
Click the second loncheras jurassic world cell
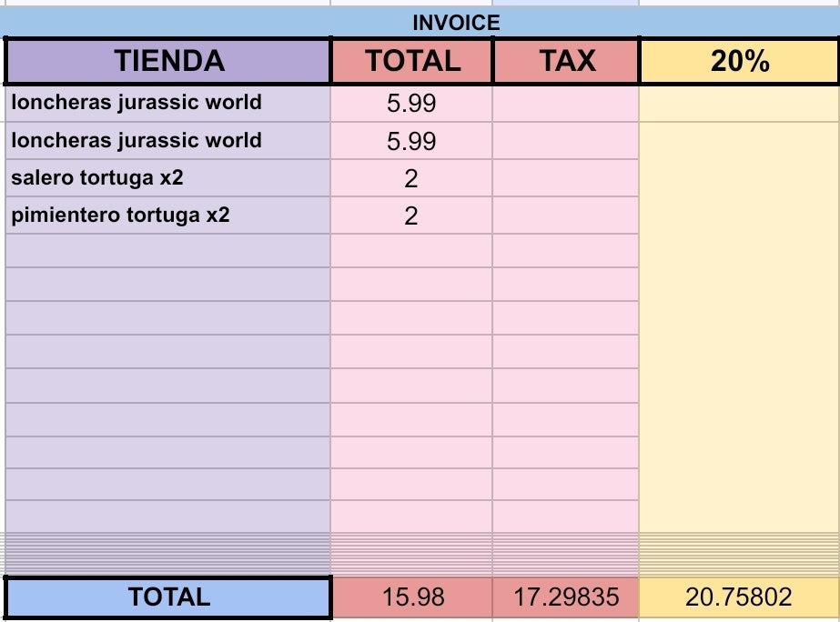click(168, 141)
